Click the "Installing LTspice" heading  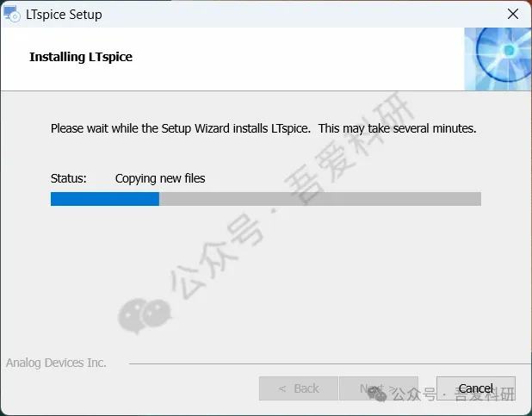coord(81,57)
